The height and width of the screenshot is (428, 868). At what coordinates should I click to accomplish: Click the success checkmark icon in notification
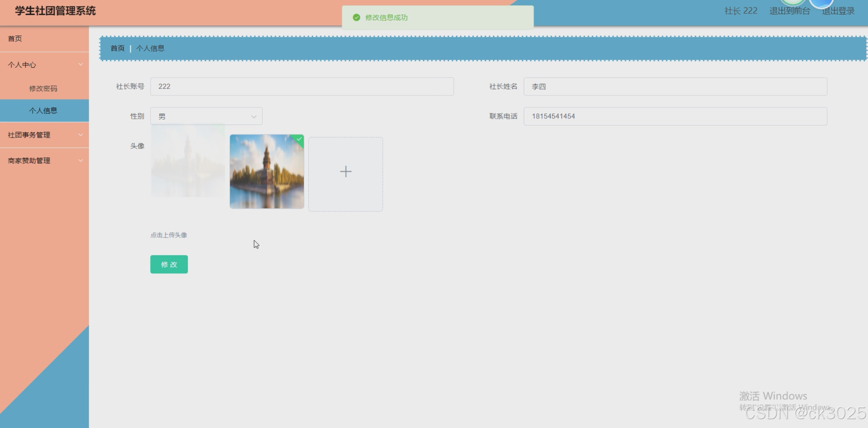click(x=356, y=18)
